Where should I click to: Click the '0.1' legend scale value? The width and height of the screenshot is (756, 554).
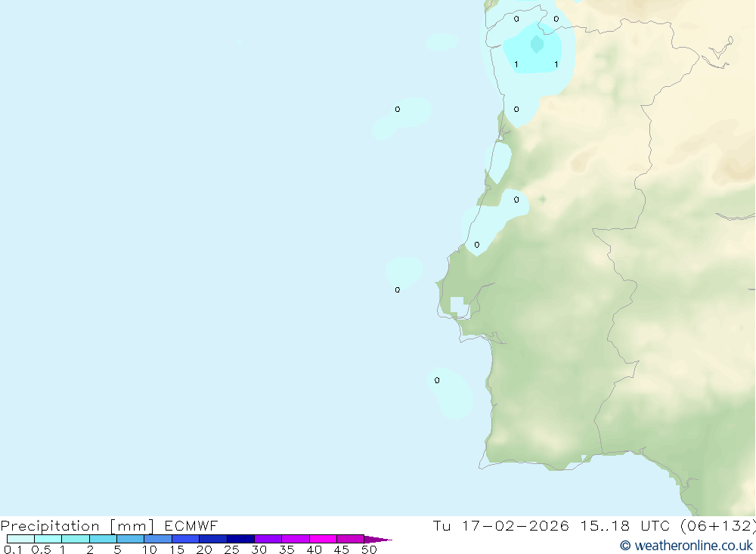[13, 549]
